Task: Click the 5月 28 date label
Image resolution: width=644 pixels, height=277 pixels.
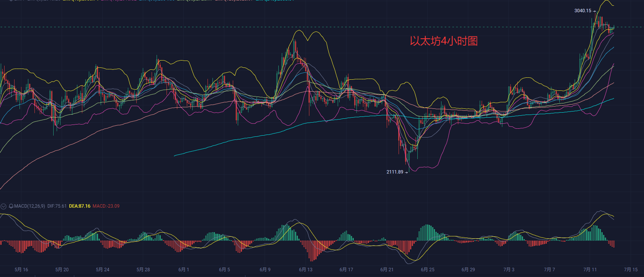Action: pos(143,270)
